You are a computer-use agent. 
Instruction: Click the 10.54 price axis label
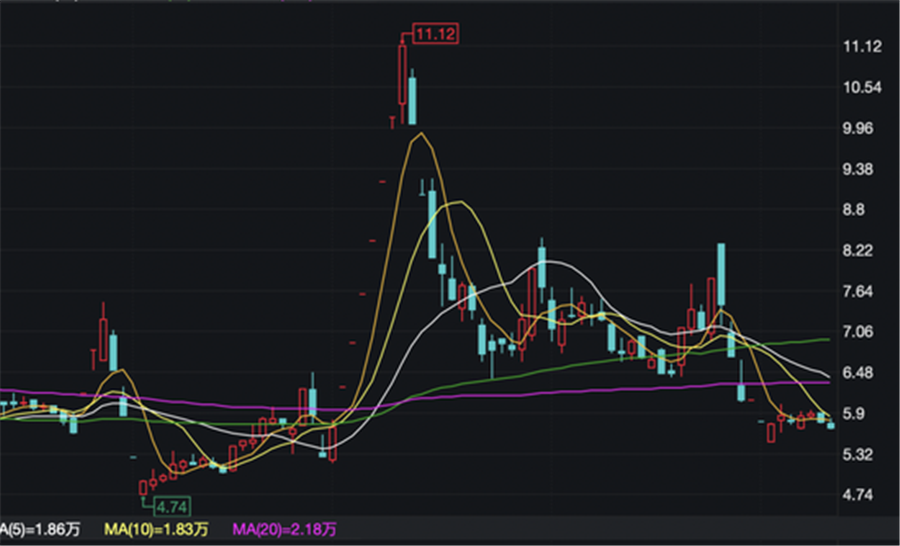point(861,88)
